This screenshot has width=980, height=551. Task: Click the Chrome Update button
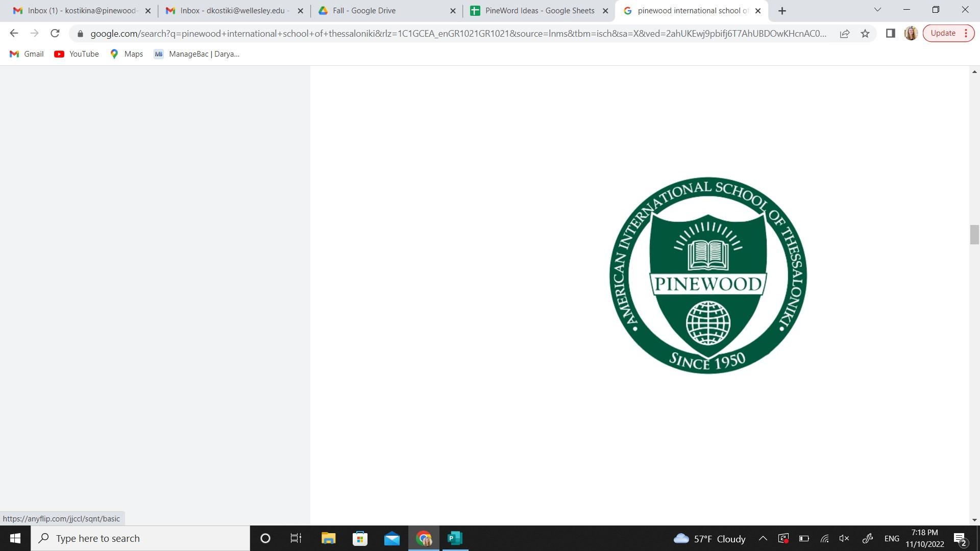pos(943,34)
